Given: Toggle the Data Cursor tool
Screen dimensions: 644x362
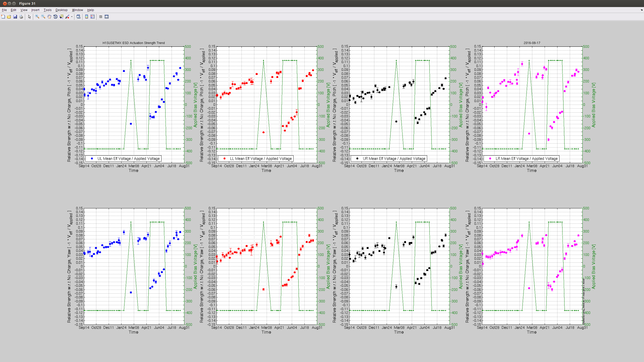Looking at the screenshot, I should click(x=61, y=17).
